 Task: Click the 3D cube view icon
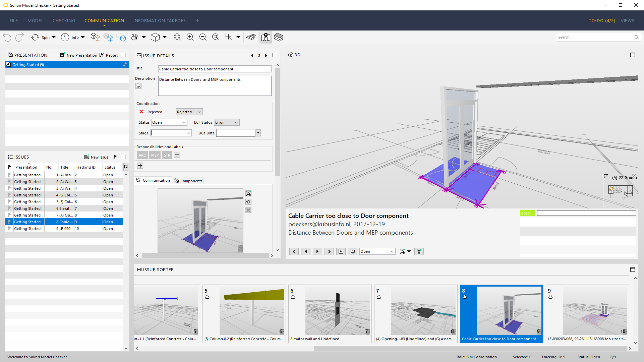(155, 37)
